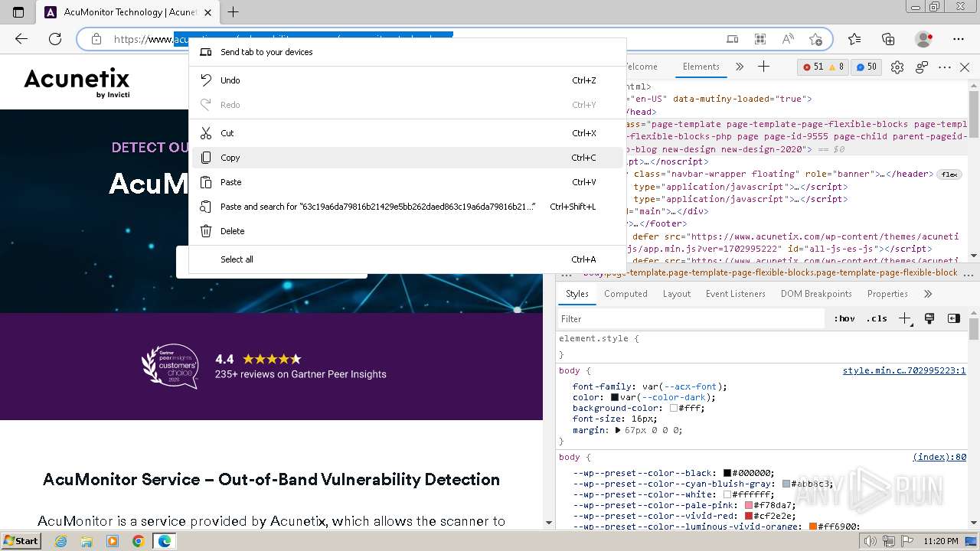The height and width of the screenshot is (551, 980).
Task: Choose Select all from the context menu
Action: (x=407, y=259)
